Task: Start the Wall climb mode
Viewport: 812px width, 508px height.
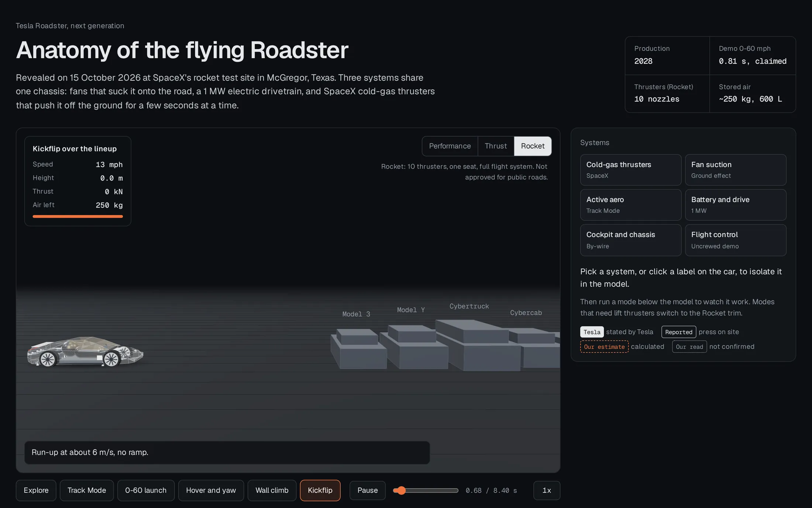Action: (272, 490)
